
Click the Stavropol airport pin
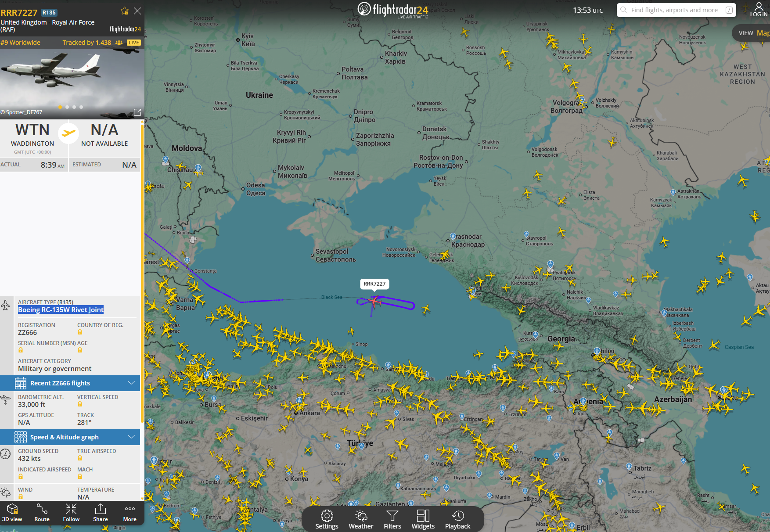pyautogui.click(x=526, y=235)
